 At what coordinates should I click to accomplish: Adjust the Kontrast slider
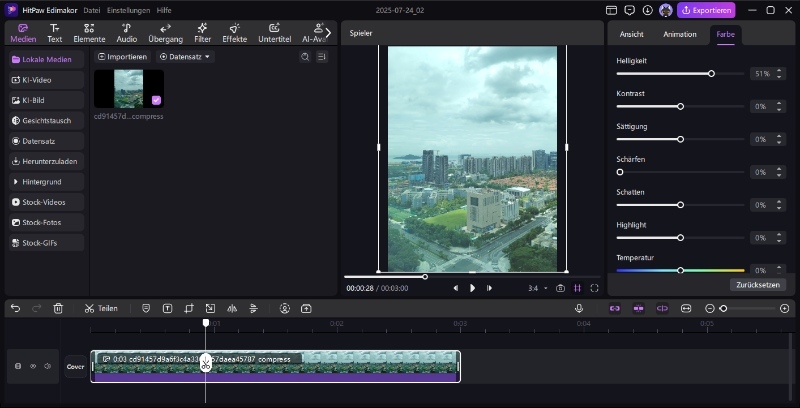pos(680,107)
